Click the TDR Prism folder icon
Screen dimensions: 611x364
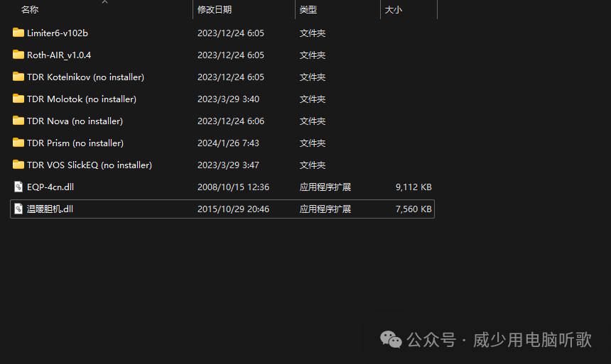pyautogui.click(x=18, y=143)
